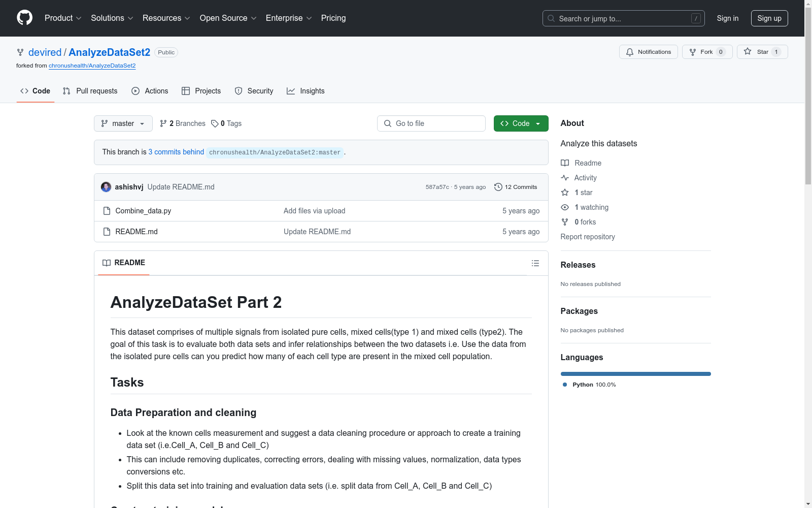
Task: View the 12 Commits history
Action: click(516, 187)
